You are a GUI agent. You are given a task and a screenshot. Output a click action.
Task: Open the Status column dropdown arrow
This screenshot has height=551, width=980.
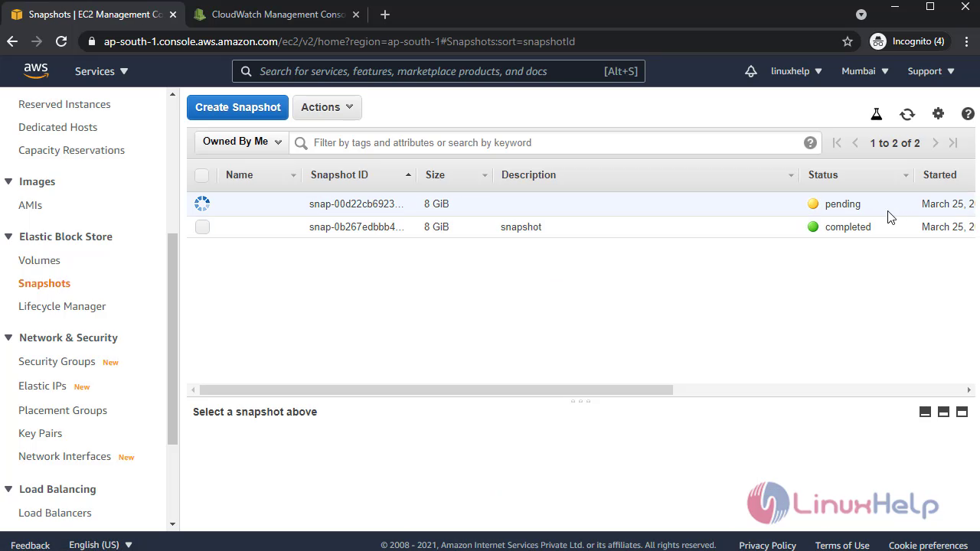pyautogui.click(x=906, y=175)
